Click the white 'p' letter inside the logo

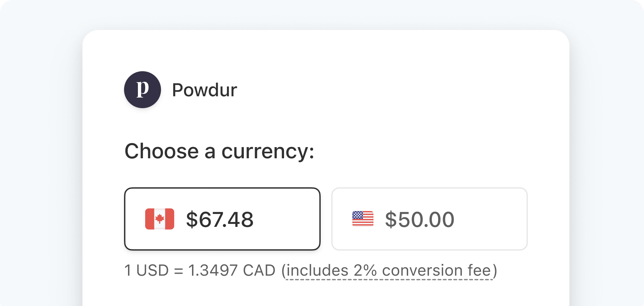click(x=143, y=88)
